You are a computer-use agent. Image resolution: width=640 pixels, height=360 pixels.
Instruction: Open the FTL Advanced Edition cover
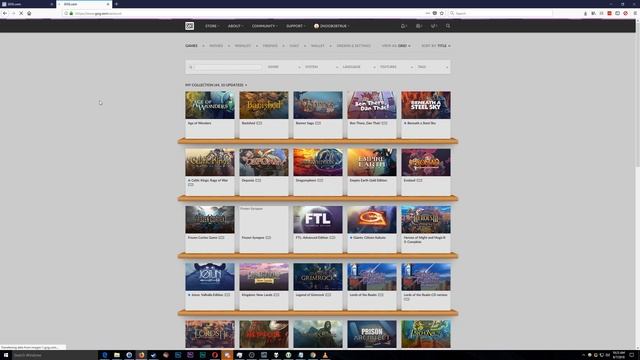tap(318, 219)
